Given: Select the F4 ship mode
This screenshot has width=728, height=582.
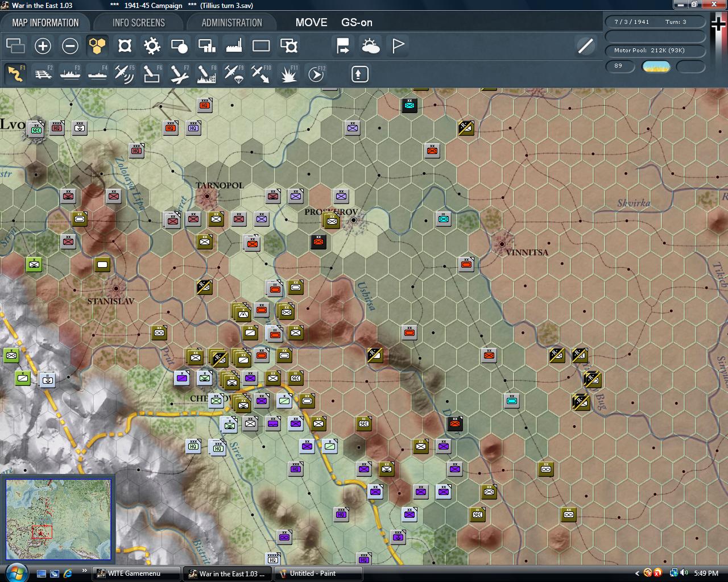Looking at the screenshot, I should pos(97,74).
